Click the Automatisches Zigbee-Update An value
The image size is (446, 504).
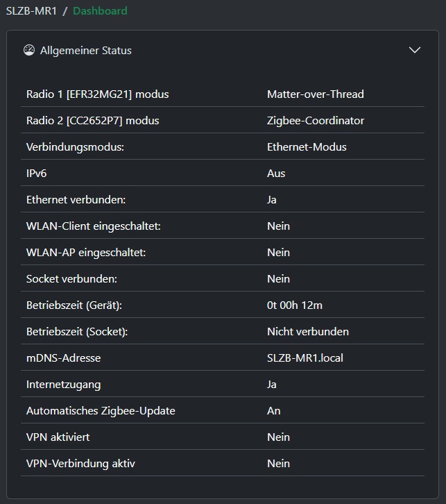[273, 411]
